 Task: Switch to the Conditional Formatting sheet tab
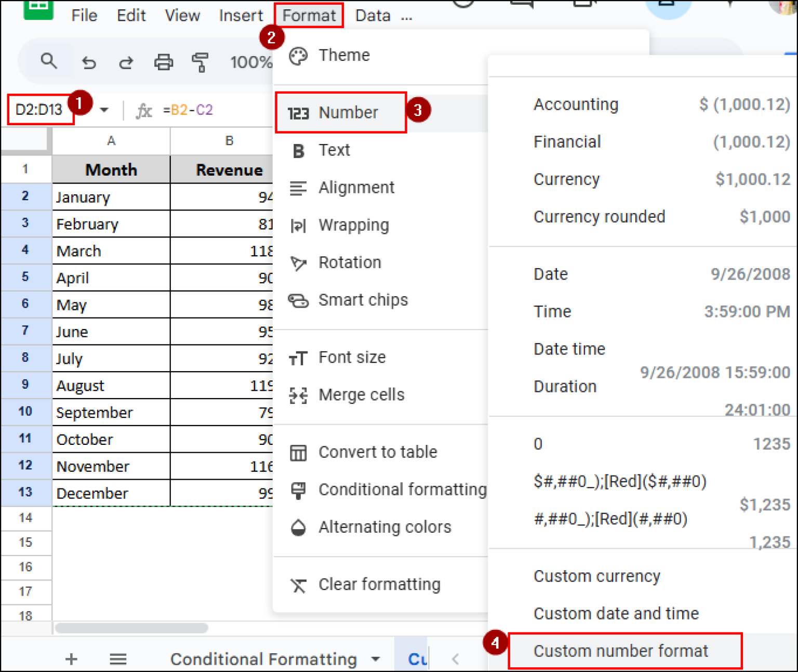tap(264, 658)
